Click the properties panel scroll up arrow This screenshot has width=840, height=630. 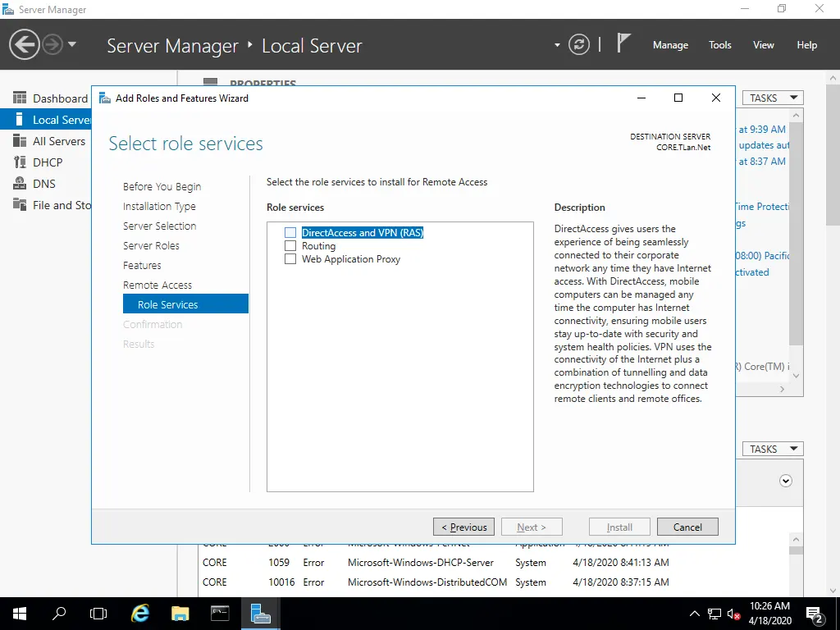point(796,115)
